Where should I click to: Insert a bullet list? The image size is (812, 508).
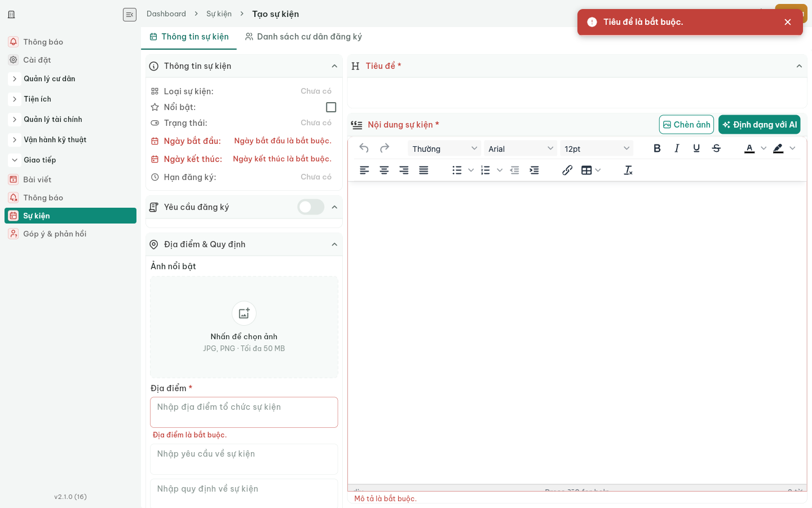457,170
